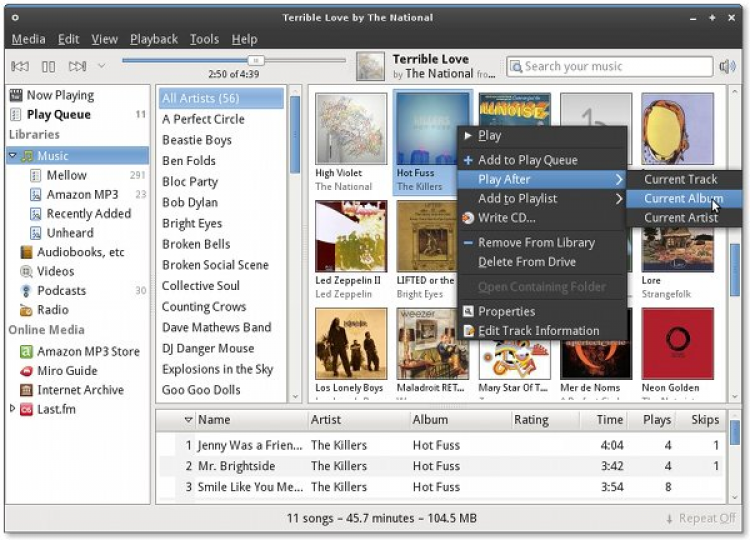The image size is (750, 540).
Task: Click the previous track button
Action: (x=20, y=67)
